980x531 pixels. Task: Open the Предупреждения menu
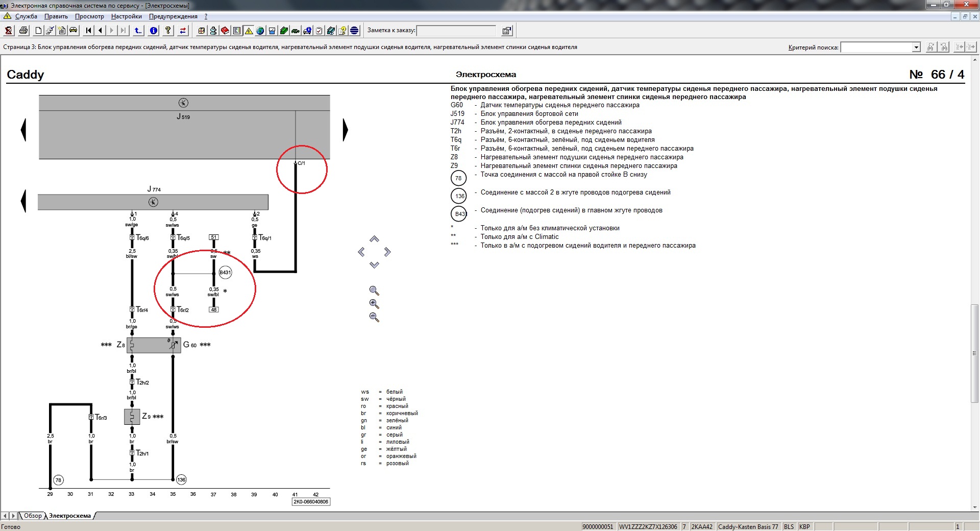tap(173, 16)
